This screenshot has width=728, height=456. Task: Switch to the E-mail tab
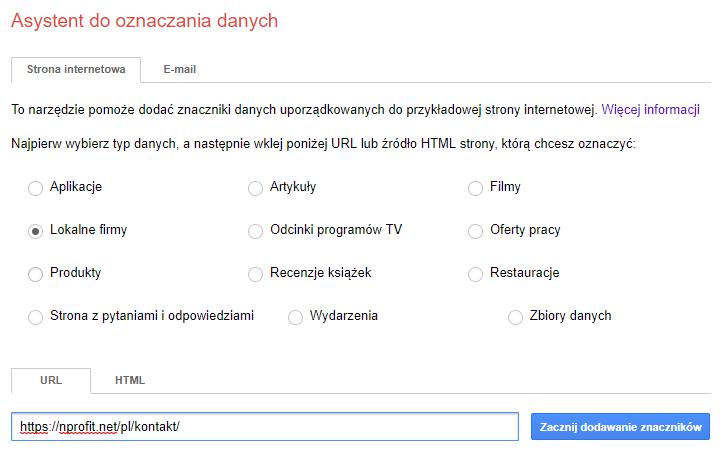[179, 70]
